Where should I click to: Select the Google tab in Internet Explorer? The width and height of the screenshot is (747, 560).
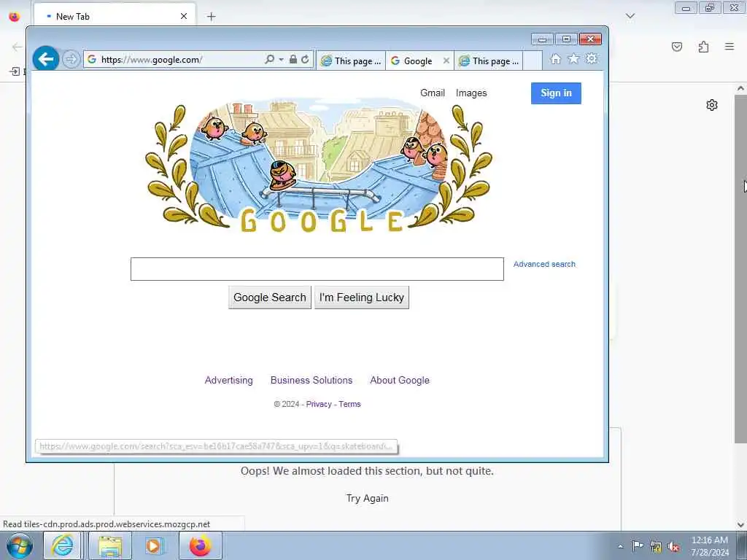(414, 61)
